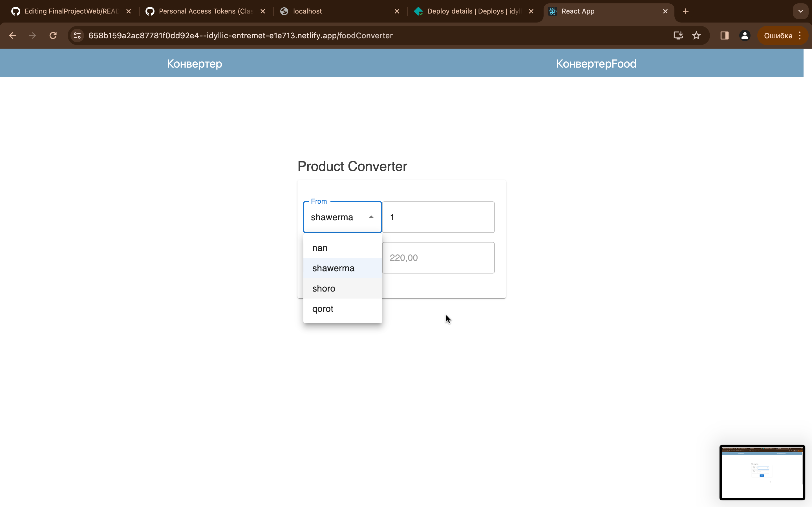Click the install app icon in address bar
This screenshot has height=507, width=812.
[x=678, y=35]
